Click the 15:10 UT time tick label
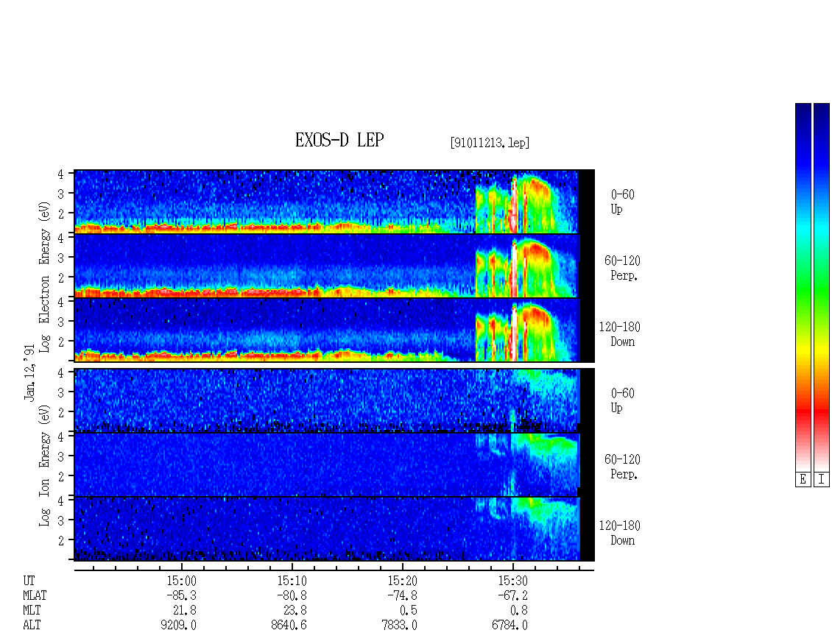Viewport: 832px width, 644px height. [x=292, y=581]
